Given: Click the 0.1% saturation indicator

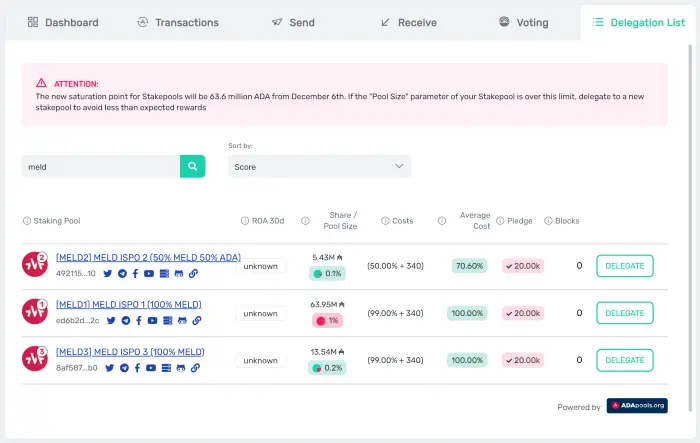Looking at the screenshot, I should (x=327, y=273).
